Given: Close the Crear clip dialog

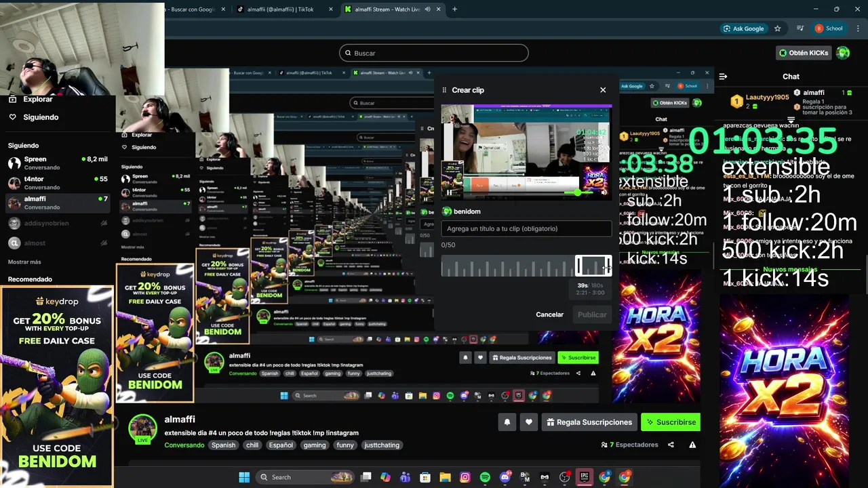Looking at the screenshot, I should click(603, 89).
